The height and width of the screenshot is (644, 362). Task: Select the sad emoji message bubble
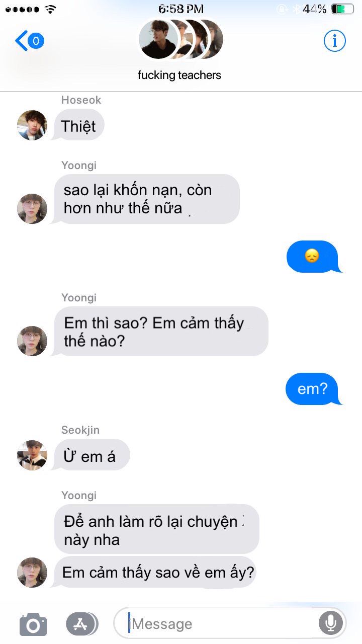tap(314, 257)
